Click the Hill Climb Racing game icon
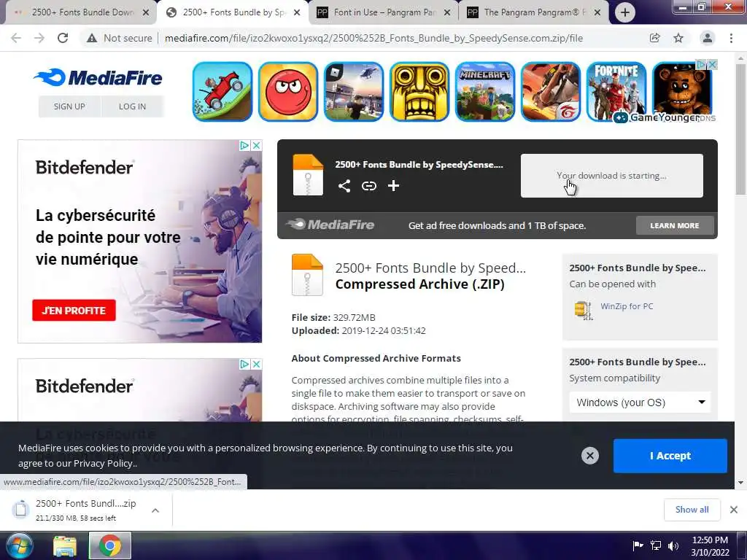Image resolution: width=747 pixels, height=560 pixels. (222, 91)
